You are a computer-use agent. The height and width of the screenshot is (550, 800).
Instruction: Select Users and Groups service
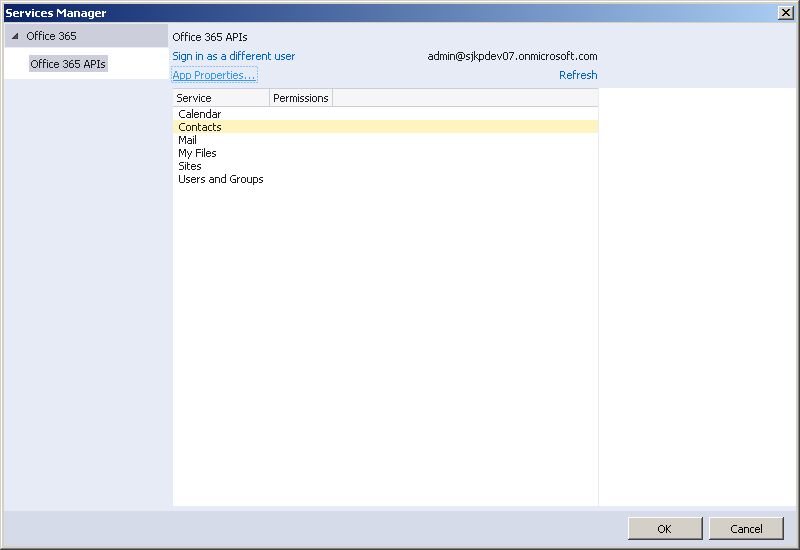coord(221,179)
